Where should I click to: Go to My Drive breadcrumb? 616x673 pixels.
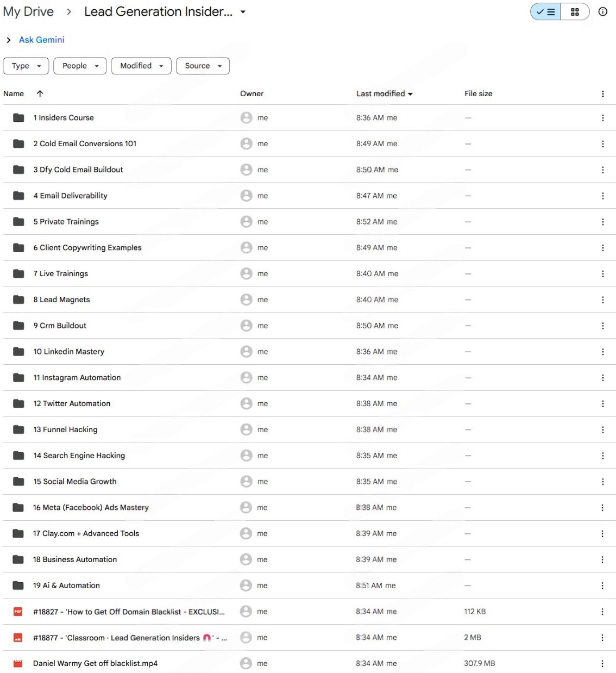coord(28,12)
